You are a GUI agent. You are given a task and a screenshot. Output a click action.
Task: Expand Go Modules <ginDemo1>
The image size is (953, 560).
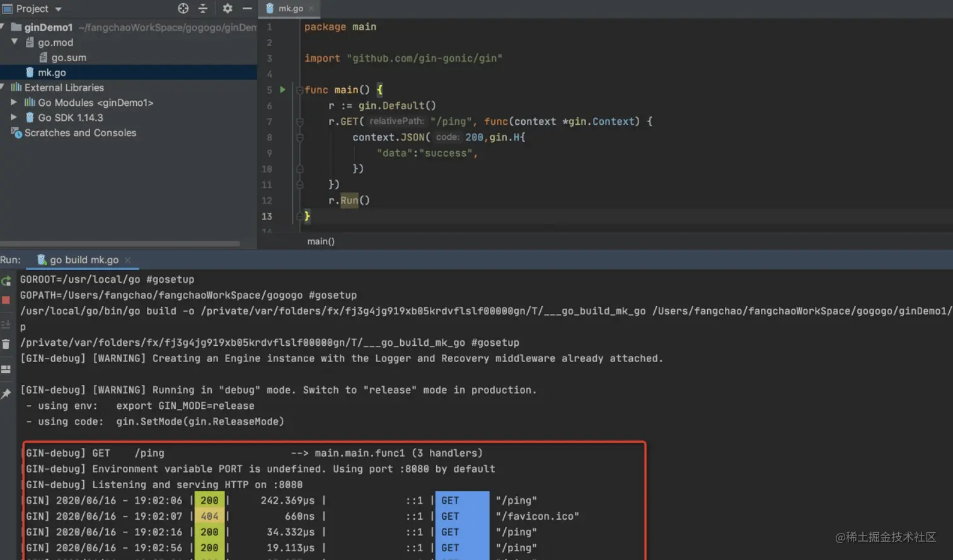[14, 102]
